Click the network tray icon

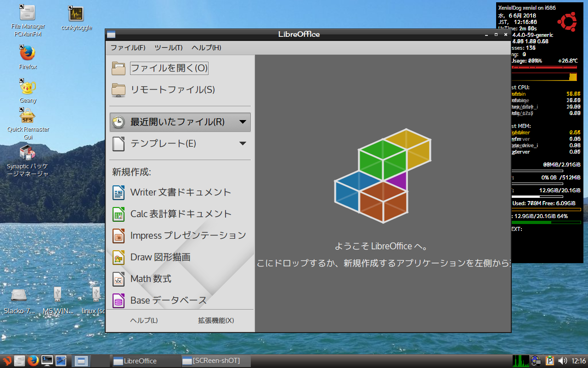point(536,361)
